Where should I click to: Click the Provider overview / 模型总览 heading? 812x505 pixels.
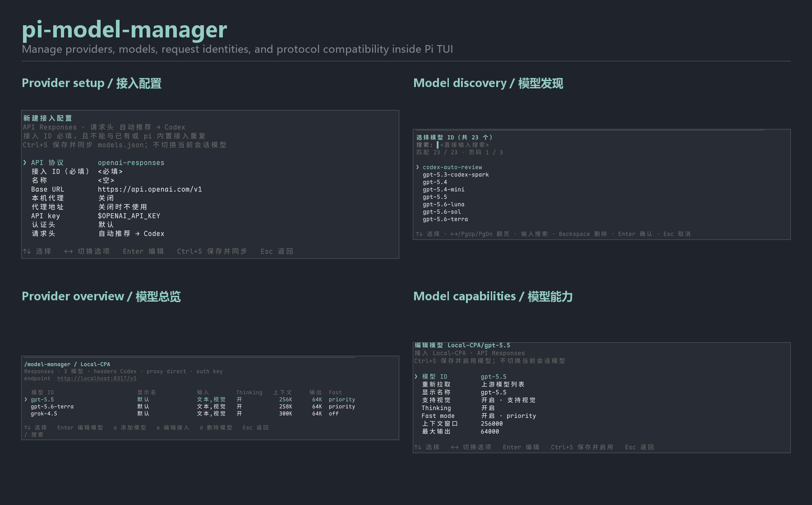coord(101,297)
